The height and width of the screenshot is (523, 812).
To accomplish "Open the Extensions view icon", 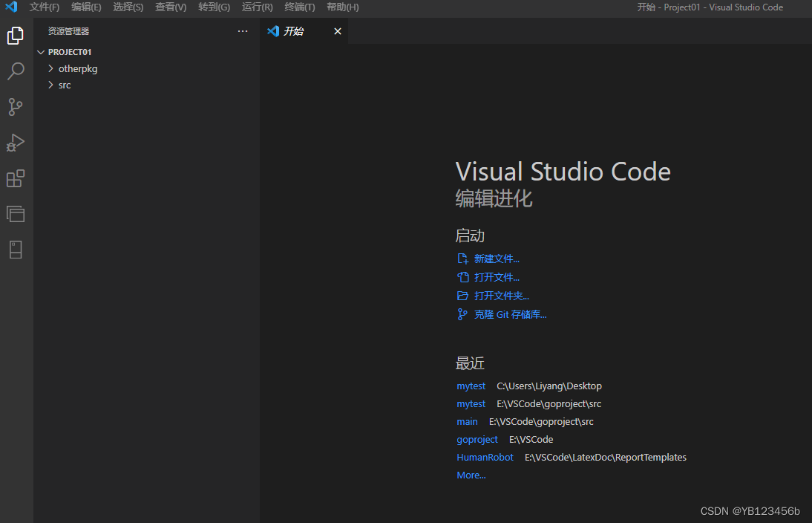I will pos(16,178).
